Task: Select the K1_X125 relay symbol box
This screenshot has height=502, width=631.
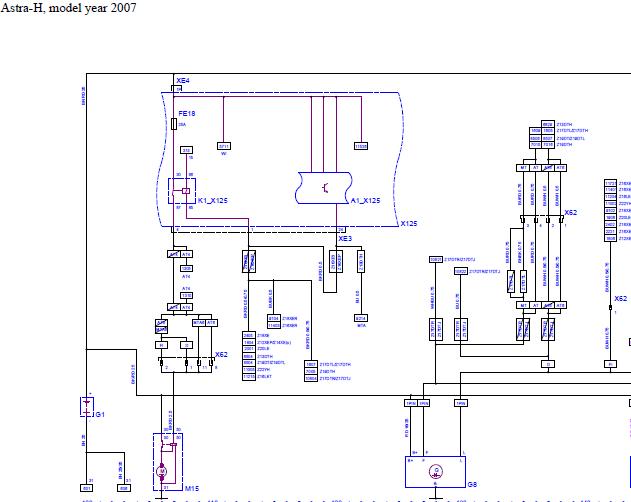Action: [x=182, y=191]
